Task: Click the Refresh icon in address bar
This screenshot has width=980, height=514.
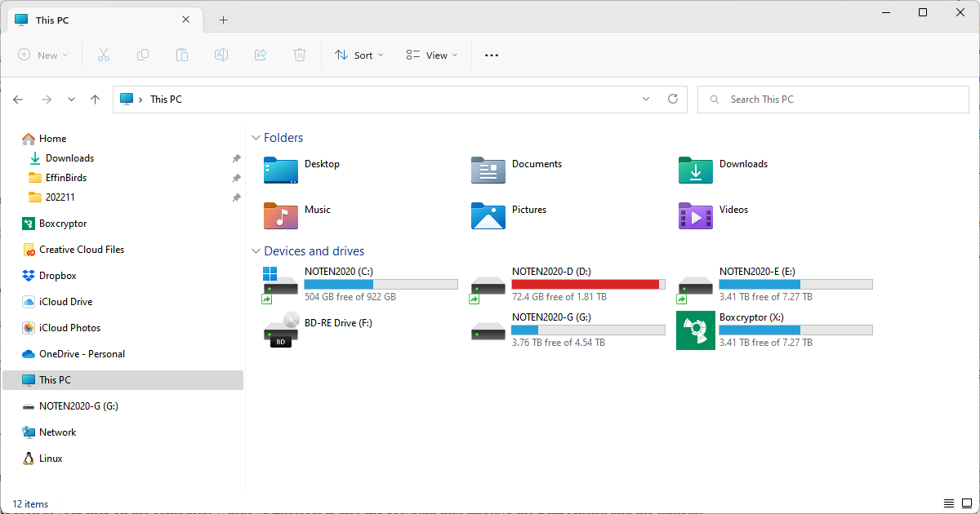Action: (673, 99)
